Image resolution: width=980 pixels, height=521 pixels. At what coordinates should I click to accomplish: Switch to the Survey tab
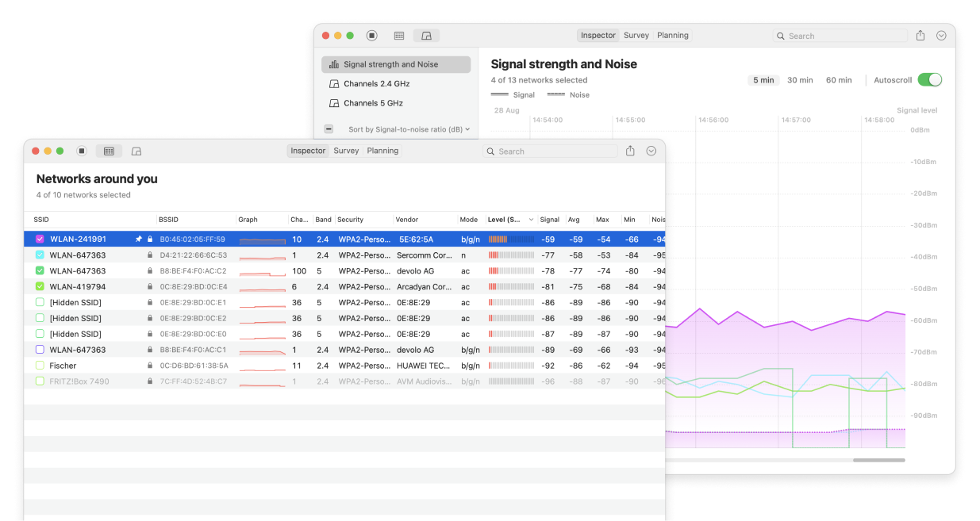pyautogui.click(x=346, y=151)
